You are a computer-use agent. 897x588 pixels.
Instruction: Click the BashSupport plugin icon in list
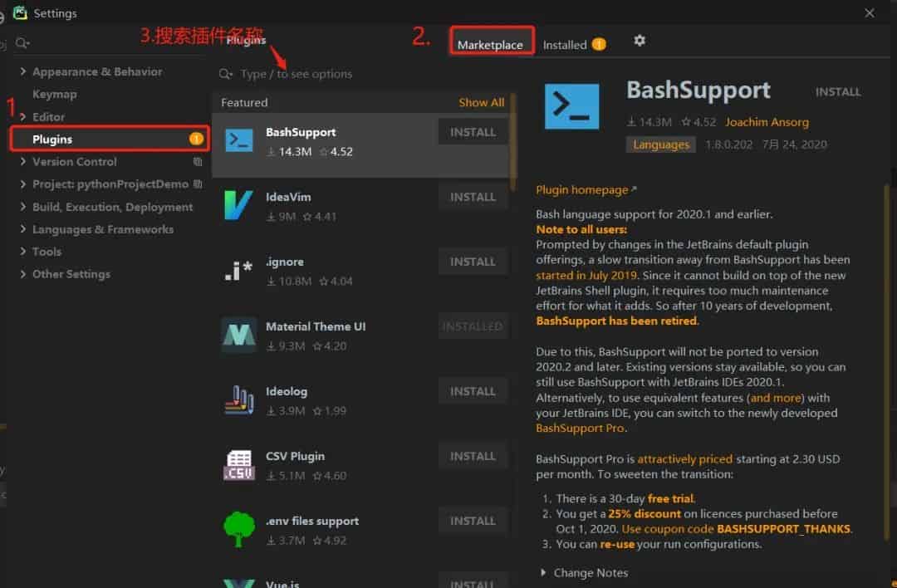pyautogui.click(x=238, y=141)
